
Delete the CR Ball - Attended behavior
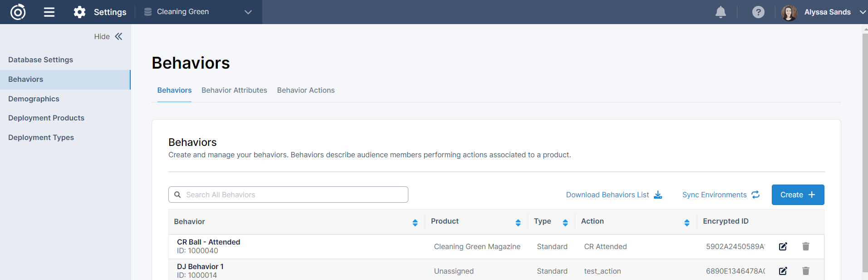806,246
